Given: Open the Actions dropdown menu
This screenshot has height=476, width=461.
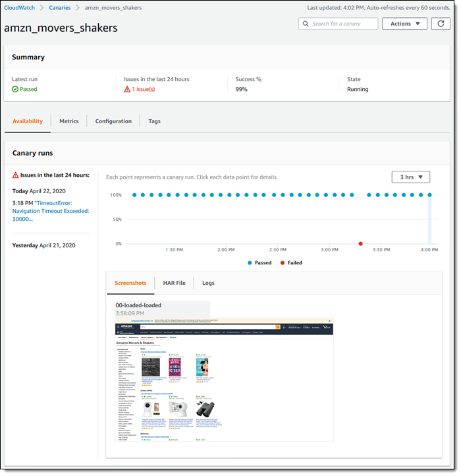Looking at the screenshot, I should [404, 24].
